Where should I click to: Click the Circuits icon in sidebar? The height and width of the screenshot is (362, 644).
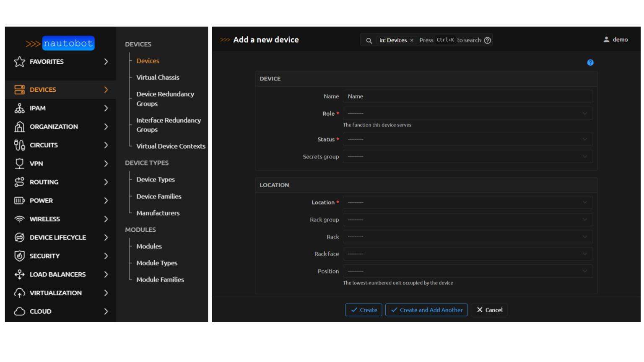(19, 145)
